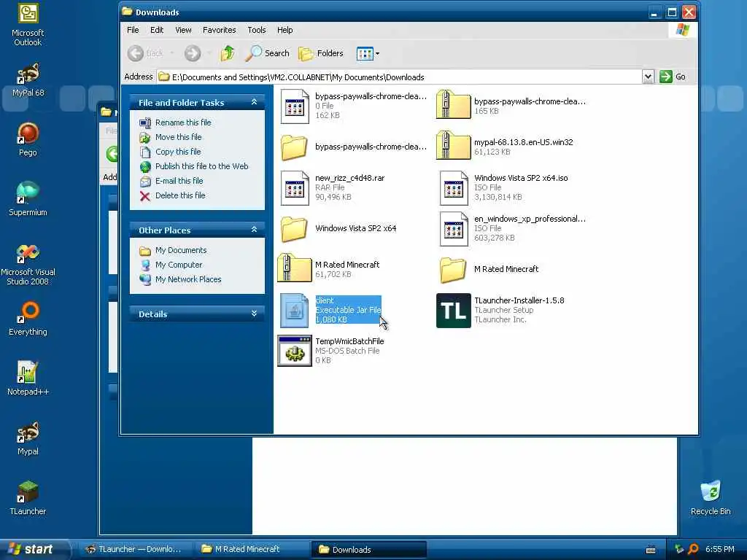Select the Recycle Bin icon
The height and width of the screenshot is (560, 747).
tap(711, 498)
